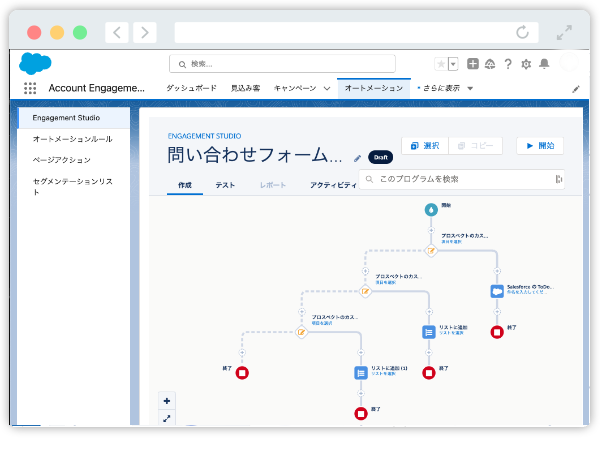Viewport: 600px width, 449px height.
Task: Expand the Favorites list dropdown arrow
Action: (x=453, y=64)
